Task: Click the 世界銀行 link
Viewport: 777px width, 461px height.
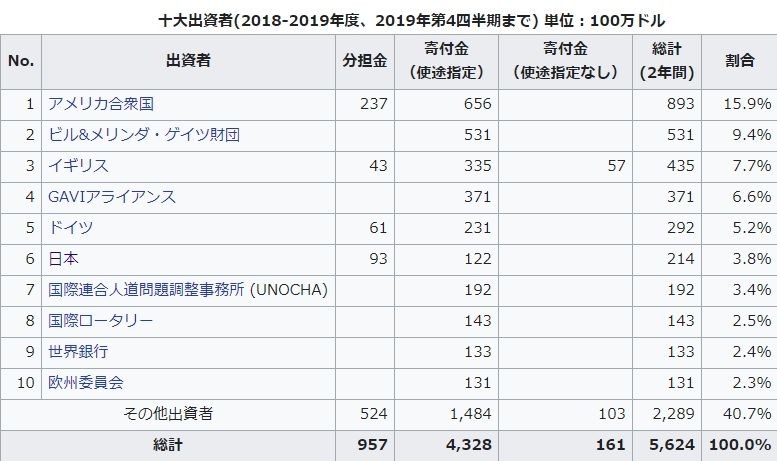Action: click(x=78, y=352)
